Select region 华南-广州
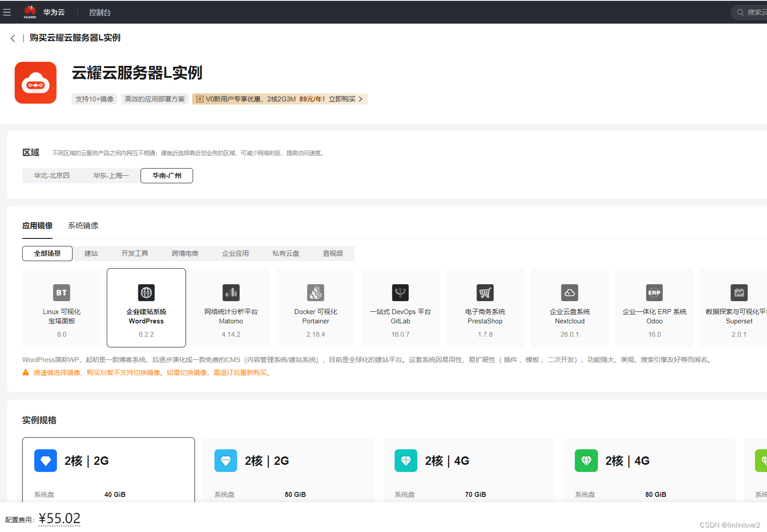The image size is (767, 532). (x=167, y=176)
